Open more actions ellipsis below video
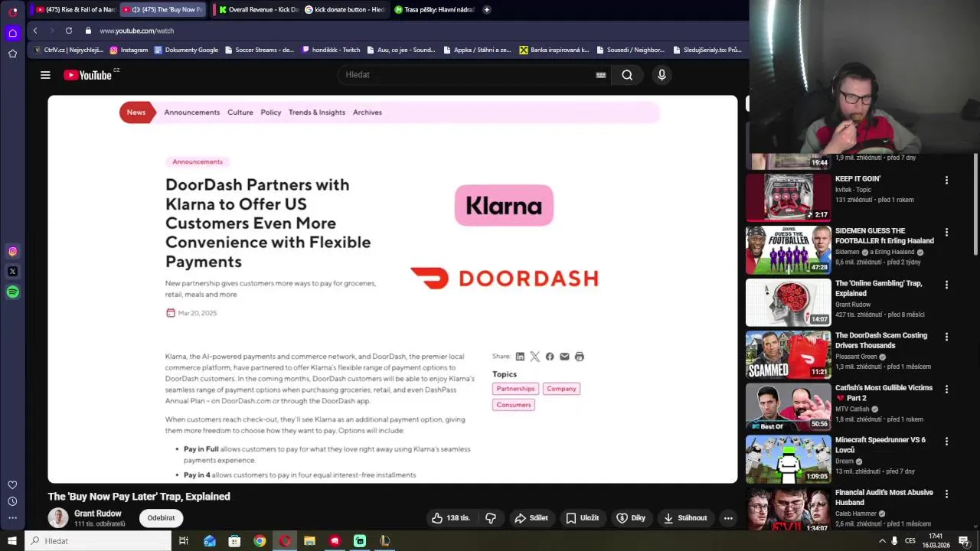Viewport: 980px width, 551px height. click(728, 518)
